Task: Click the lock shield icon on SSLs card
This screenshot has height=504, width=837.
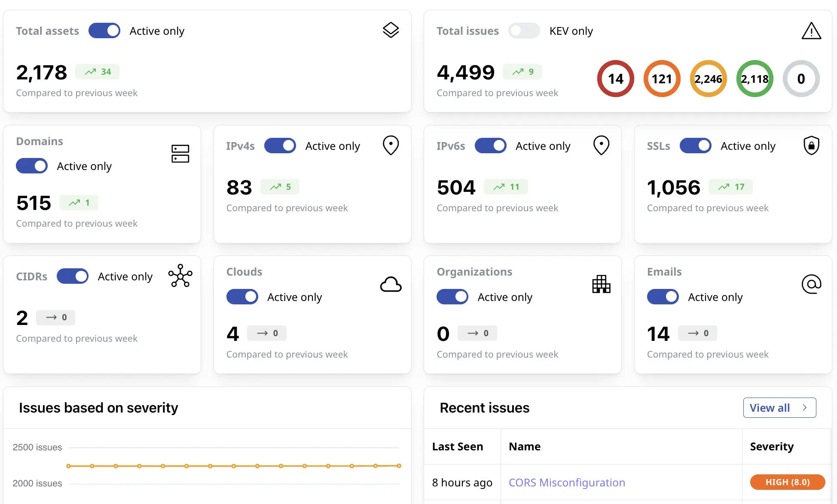Action: [x=811, y=145]
